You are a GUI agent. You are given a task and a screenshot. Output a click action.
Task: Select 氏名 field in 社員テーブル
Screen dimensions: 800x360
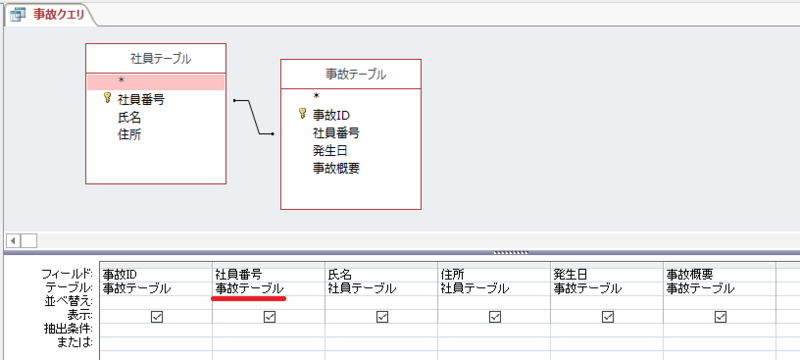129,117
